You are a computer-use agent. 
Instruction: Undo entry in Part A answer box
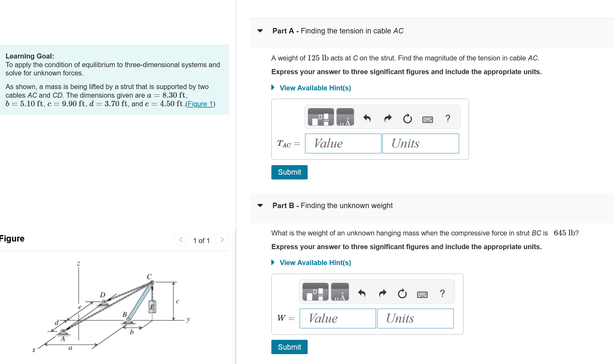367,119
